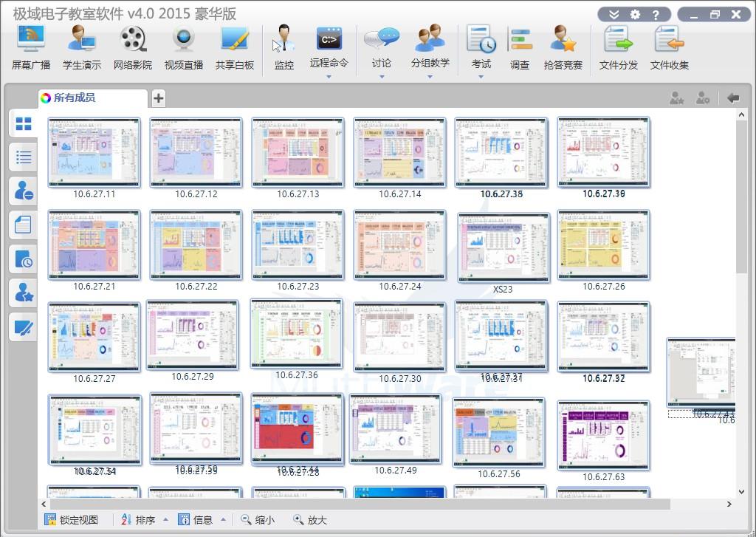Viewport: 756px width, 537px height.
Task: Start 抢答竞赛 quiz competition
Action: (563, 46)
